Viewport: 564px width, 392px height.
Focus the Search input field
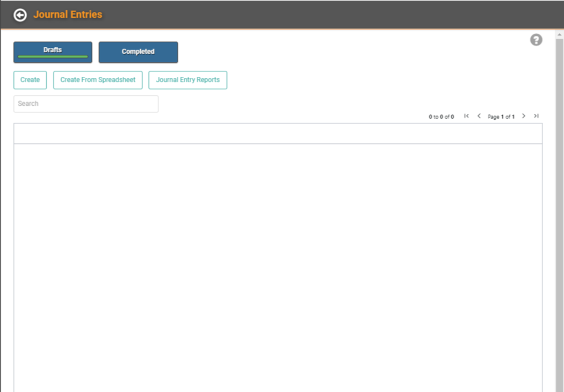[86, 104]
